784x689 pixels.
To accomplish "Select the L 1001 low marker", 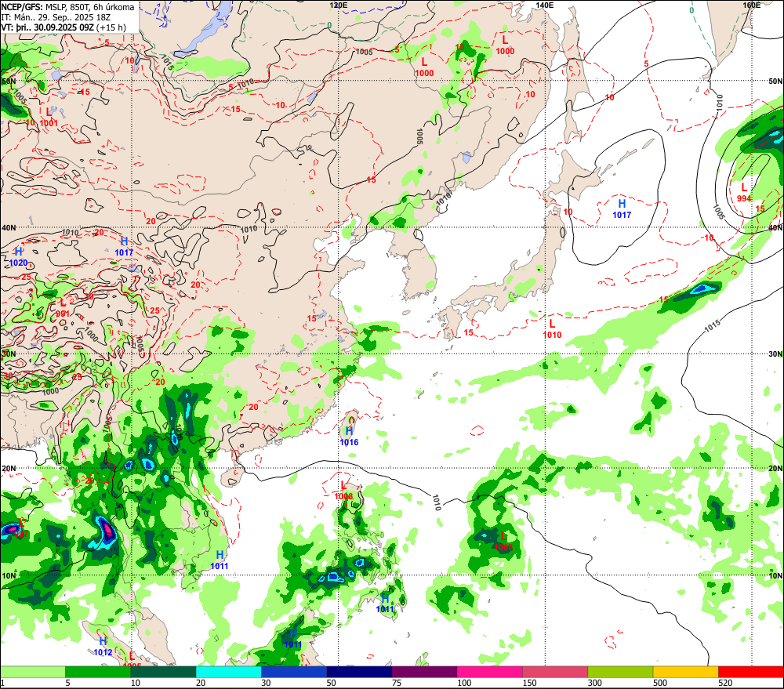I will coord(49,118).
